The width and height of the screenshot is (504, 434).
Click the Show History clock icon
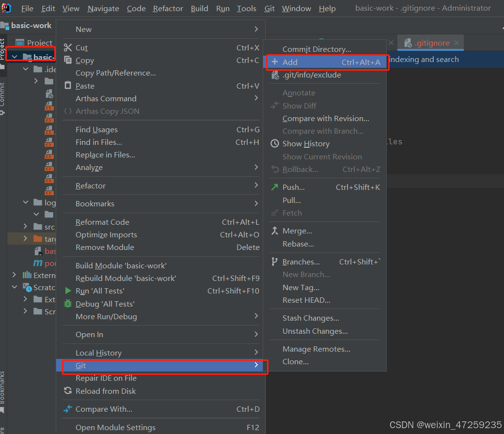pos(275,143)
